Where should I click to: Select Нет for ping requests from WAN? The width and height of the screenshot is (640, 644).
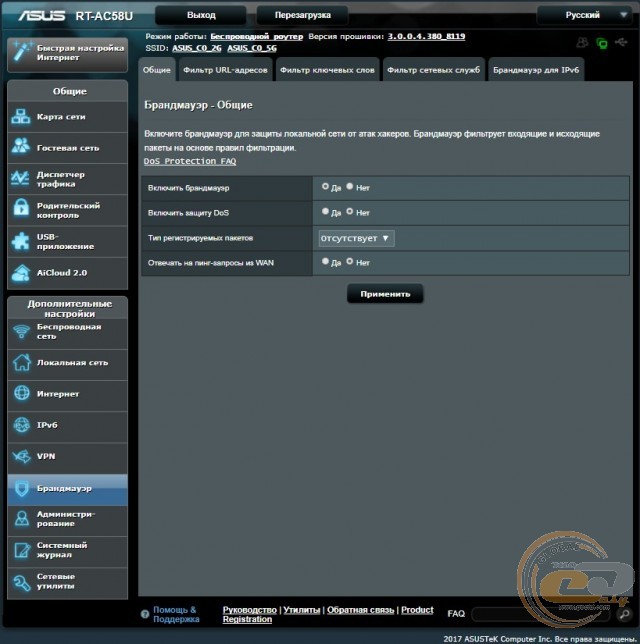point(350,261)
